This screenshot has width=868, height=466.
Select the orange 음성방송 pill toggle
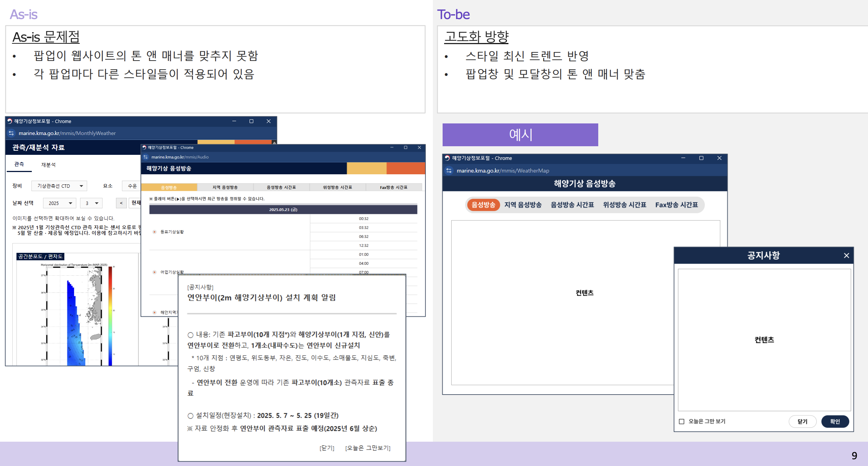483,205
